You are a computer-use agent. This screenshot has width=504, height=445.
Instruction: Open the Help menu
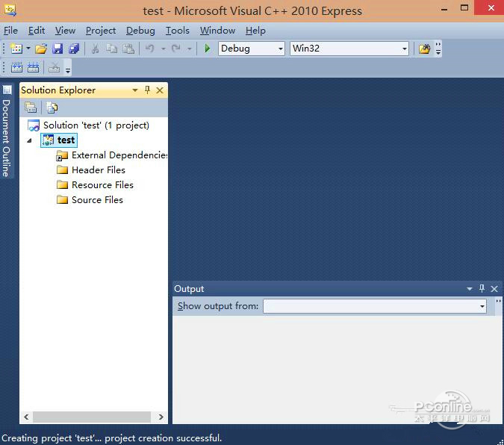pyautogui.click(x=255, y=31)
